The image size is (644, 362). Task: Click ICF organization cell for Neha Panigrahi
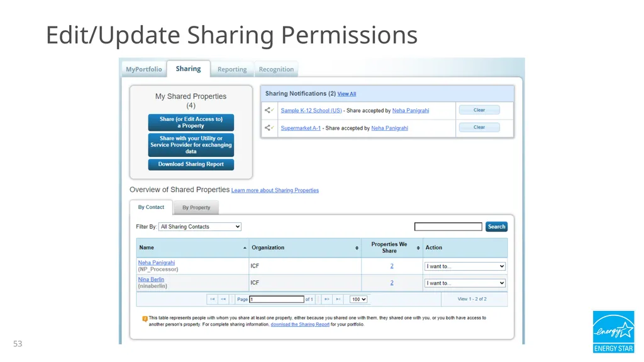pyautogui.click(x=305, y=266)
